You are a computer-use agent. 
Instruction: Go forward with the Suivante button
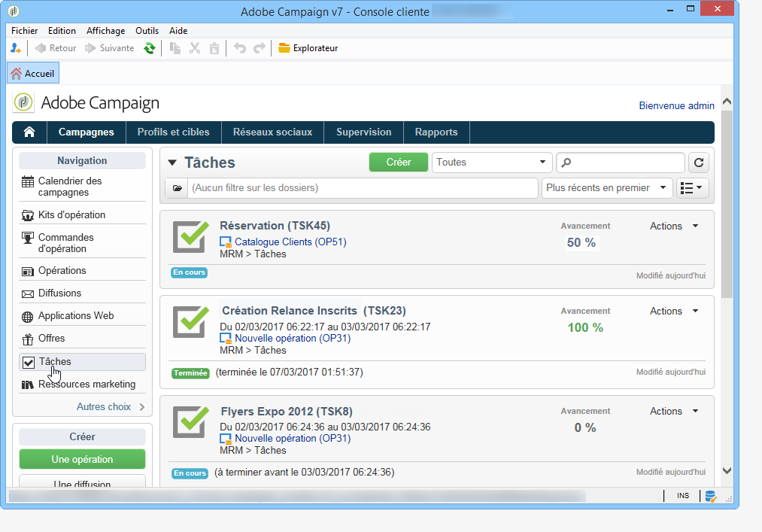coord(110,48)
